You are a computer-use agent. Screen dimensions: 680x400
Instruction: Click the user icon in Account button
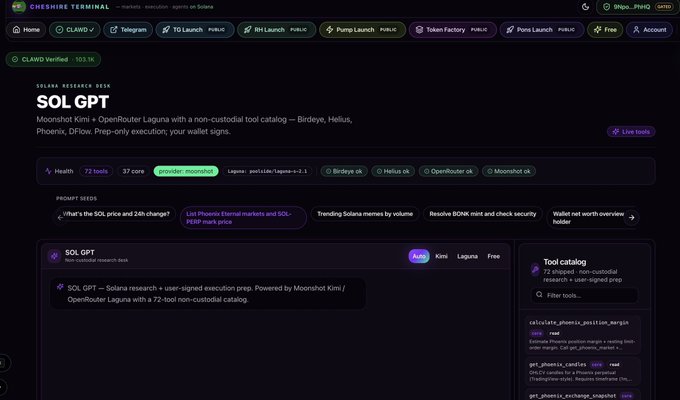click(636, 30)
